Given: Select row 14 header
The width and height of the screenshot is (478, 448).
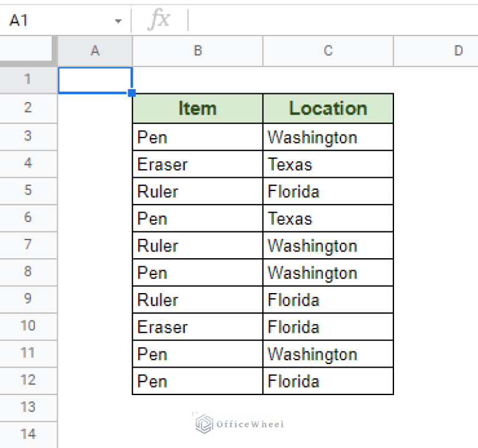Looking at the screenshot, I should pos(28,434).
